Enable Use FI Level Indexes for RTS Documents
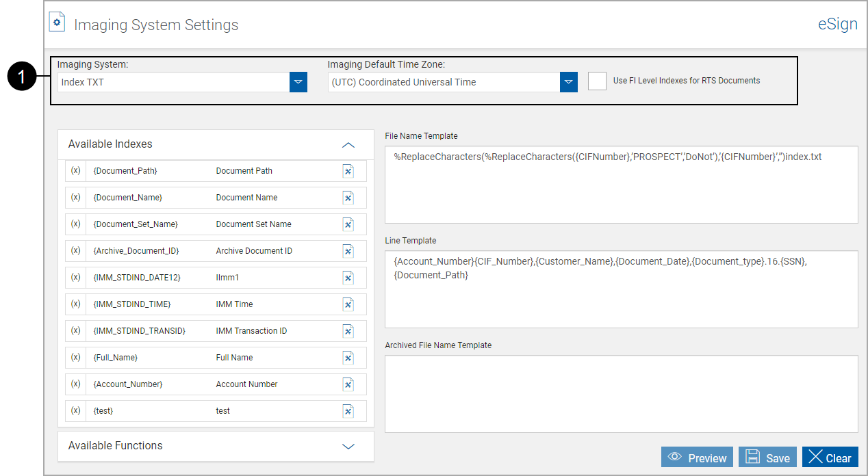 (x=597, y=80)
